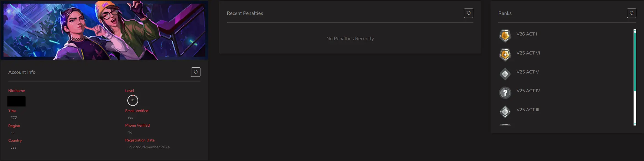This screenshot has width=644, height=161.
Task: Click the V25 ACT VI rank badge
Action: point(505,54)
